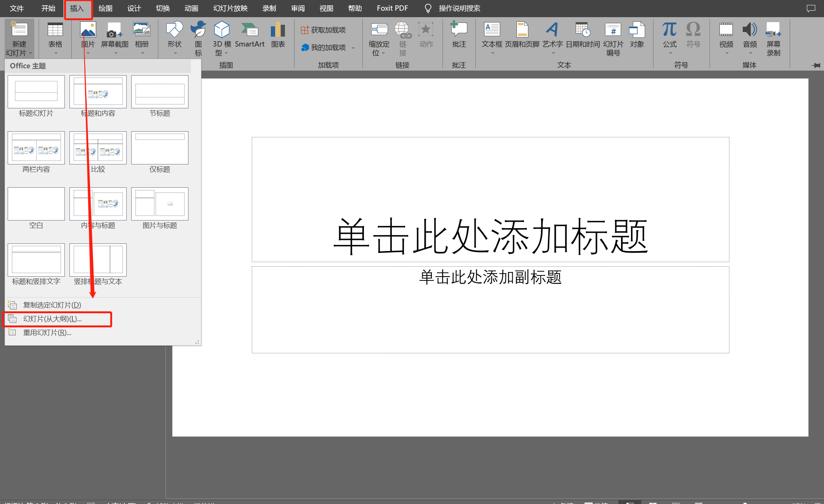824x504 pixels.
Task: Switch to Review (审阅) tab
Action: click(x=298, y=8)
